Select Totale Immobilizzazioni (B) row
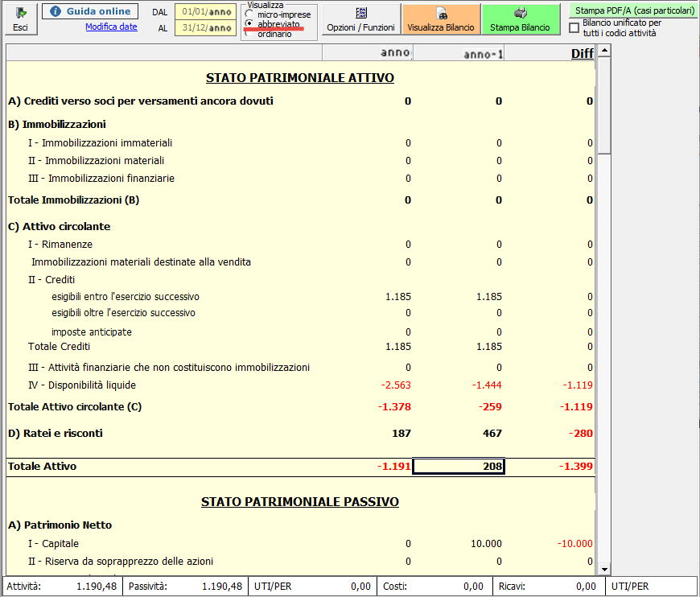700x597 pixels. pos(300,200)
